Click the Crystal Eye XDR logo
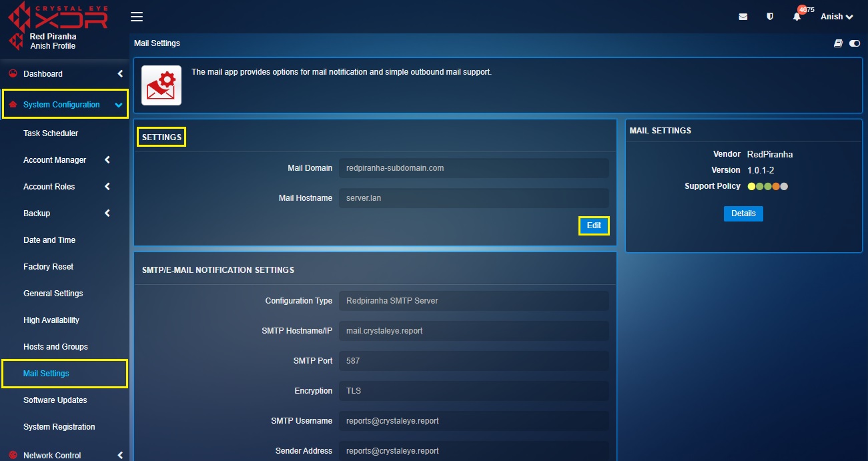Viewport: 868px width, 461px height. (x=59, y=15)
